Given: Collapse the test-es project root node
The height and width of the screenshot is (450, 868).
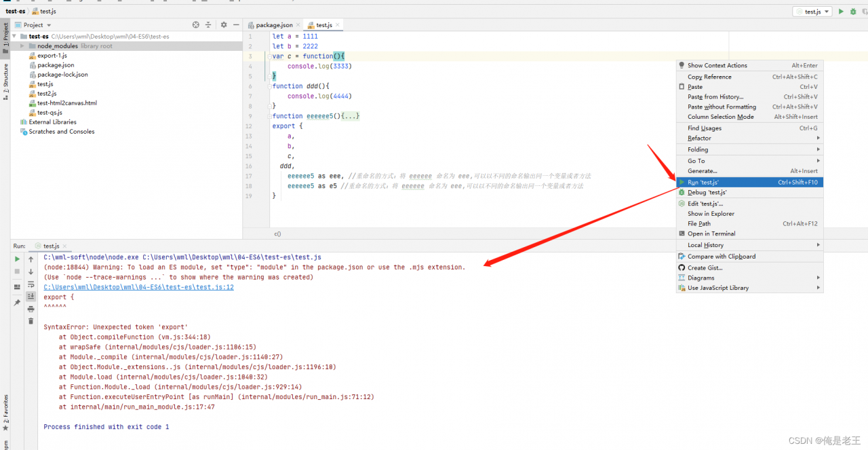Looking at the screenshot, I should pos(16,36).
